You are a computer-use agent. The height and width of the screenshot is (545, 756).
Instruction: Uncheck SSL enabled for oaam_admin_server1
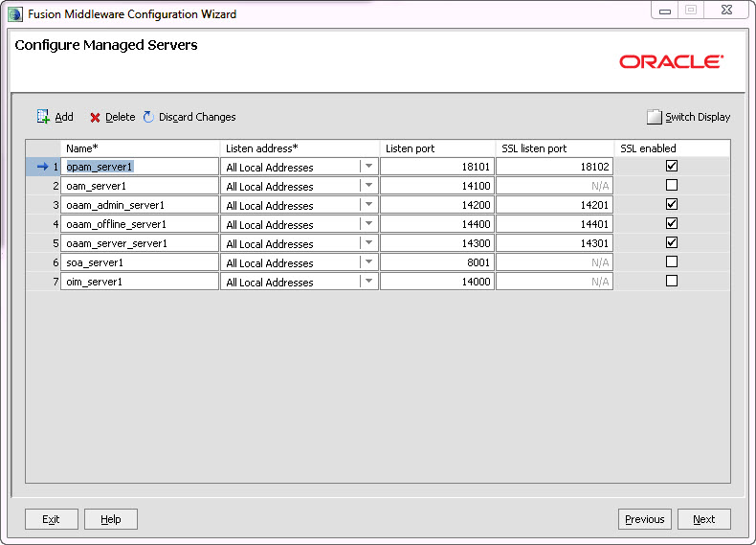(672, 204)
